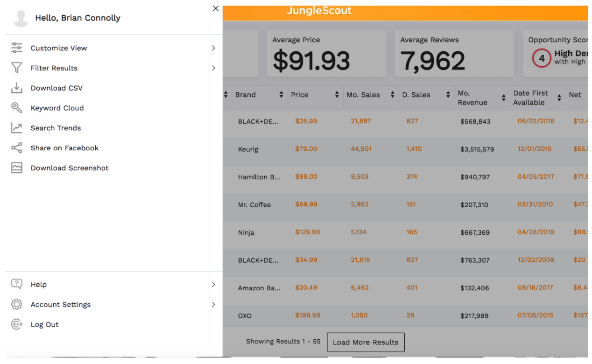The height and width of the screenshot is (364, 592).
Task: Click the $3,515,579 revenue cell
Action: [x=477, y=149]
